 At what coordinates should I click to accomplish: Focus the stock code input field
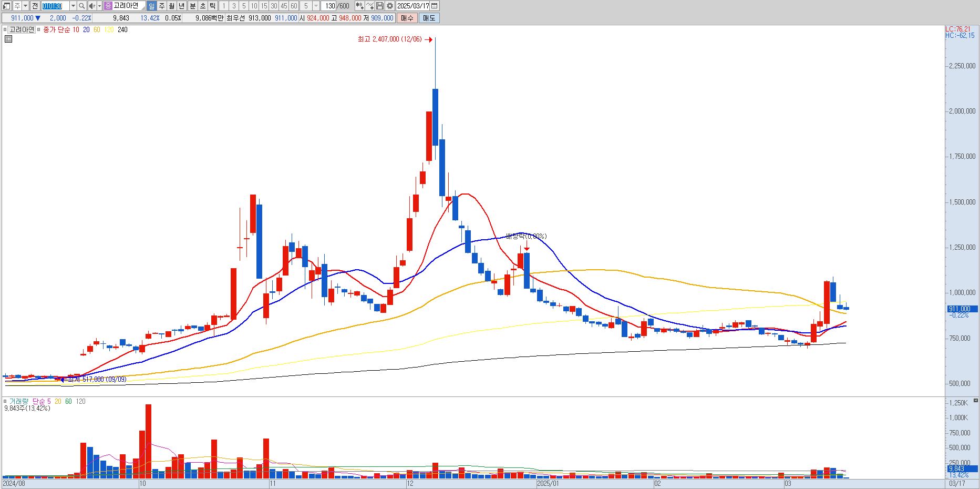[x=55, y=6]
